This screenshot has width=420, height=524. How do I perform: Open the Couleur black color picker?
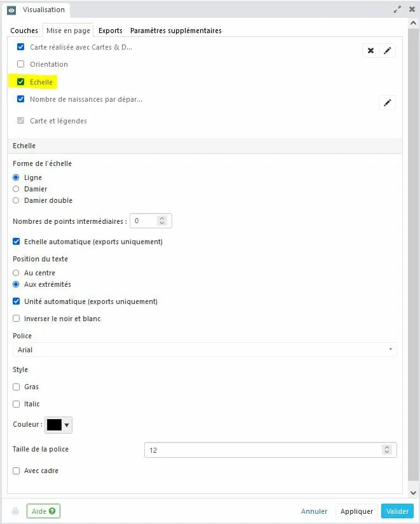click(x=58, y=425)
